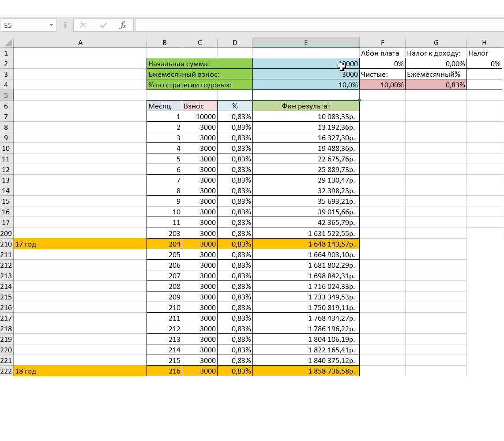Click the highlighted cell 1 858 736,58р.
This screenshot has width=504, height=441.
(x=306, y=371)
